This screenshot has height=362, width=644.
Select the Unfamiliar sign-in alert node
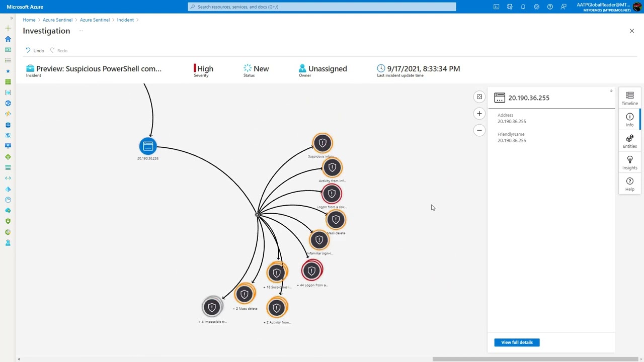click(x=319, y=240)
